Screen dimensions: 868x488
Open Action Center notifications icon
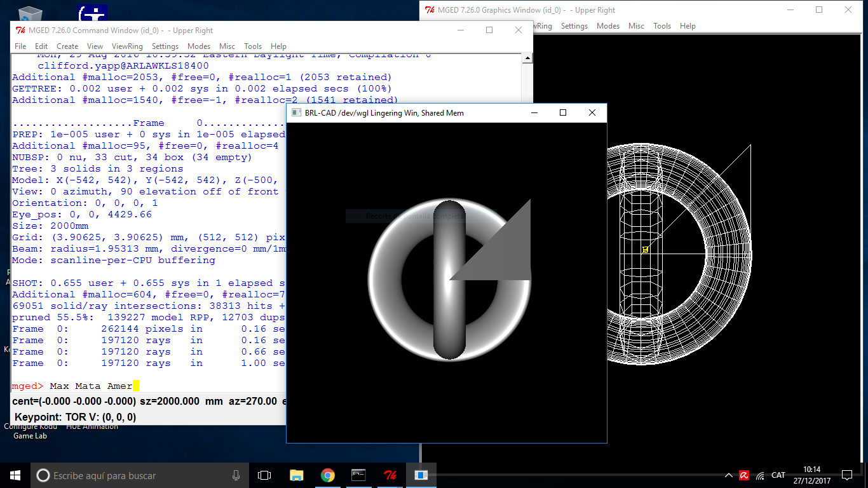point(846,475)
